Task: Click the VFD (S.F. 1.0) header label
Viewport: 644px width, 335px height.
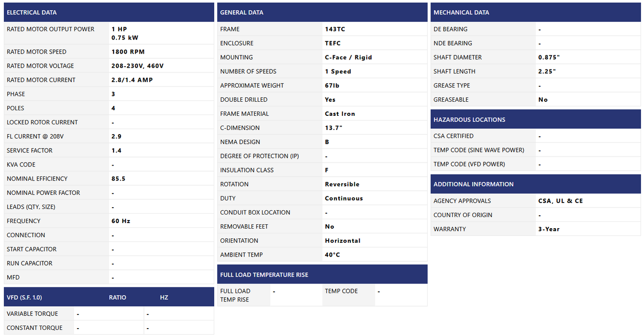Action: pos(24,297)
